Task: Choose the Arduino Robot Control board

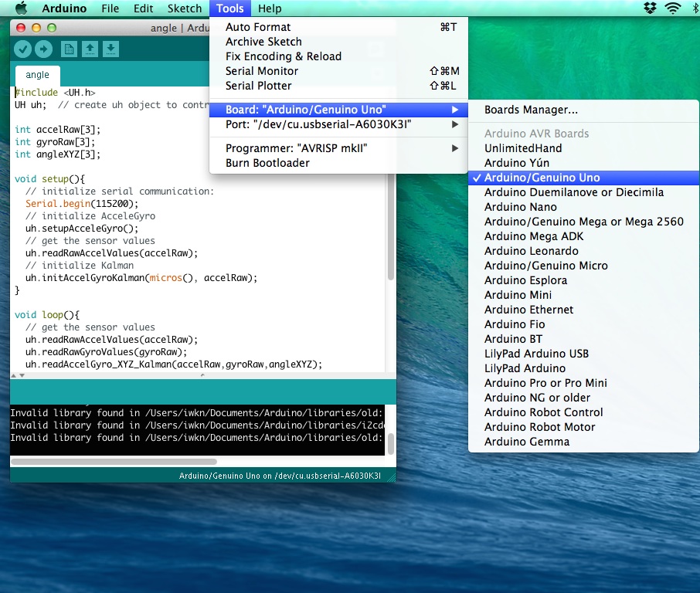Action: click(583, 413)
